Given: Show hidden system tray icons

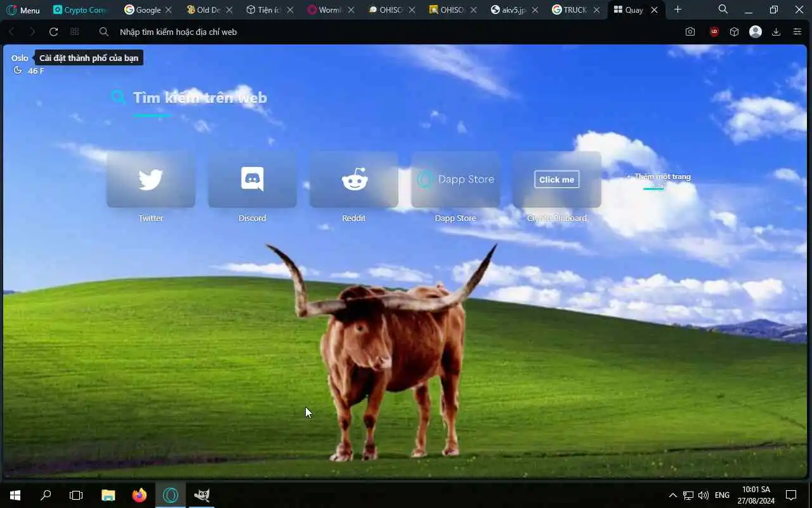Looking at the screenshot, I should point(673,495).
